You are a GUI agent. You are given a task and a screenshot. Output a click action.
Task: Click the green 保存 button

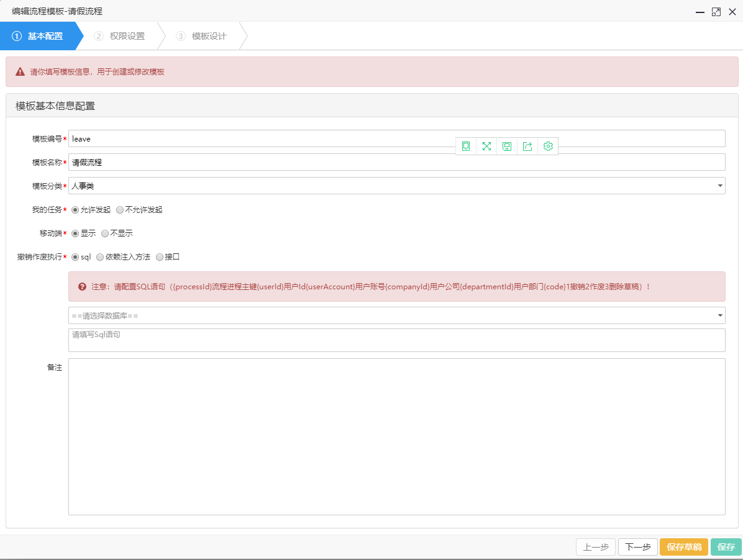pos(726,547)
